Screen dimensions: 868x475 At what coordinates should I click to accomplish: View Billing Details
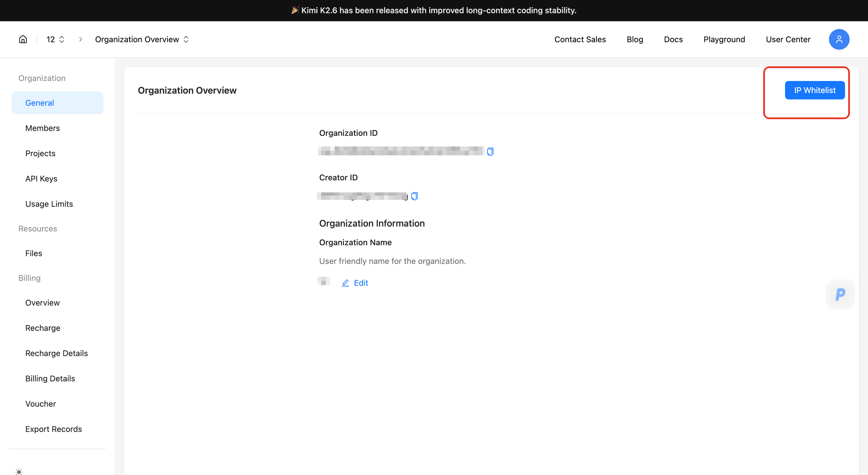(x=57, y=379)
